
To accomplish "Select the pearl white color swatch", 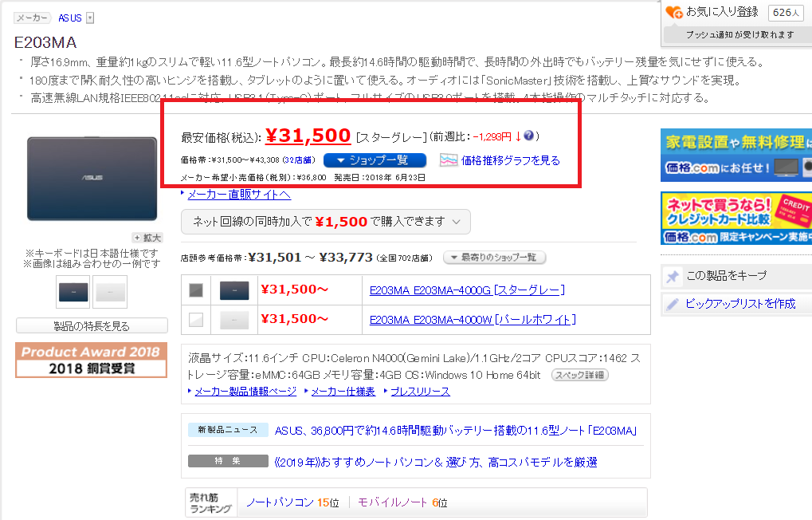I will pos(196,320).
